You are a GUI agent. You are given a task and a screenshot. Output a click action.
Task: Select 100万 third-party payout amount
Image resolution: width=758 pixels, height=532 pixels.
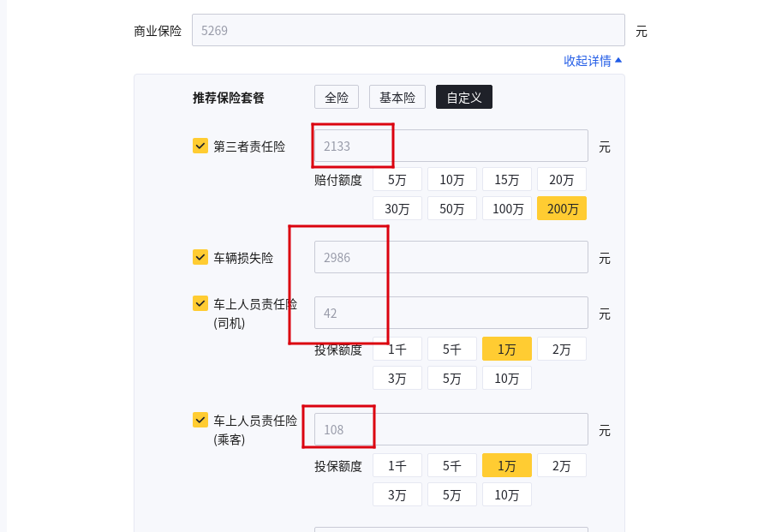(507, 209)
